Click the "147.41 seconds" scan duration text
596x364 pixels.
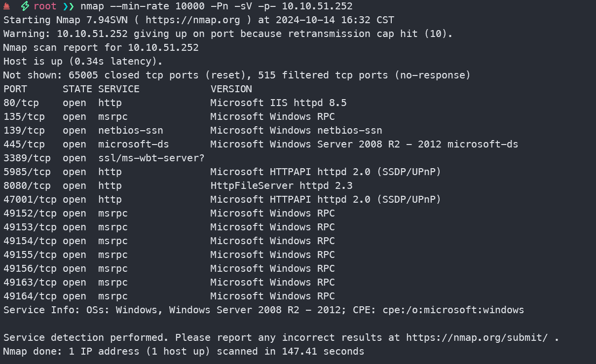(323, 352)
